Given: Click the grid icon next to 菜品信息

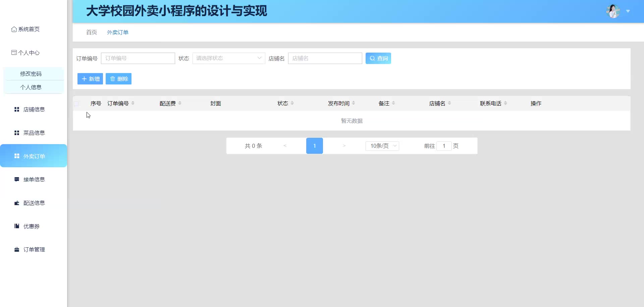Looking at the screenshot, I should pyautogui.click(x=17, y=133).
